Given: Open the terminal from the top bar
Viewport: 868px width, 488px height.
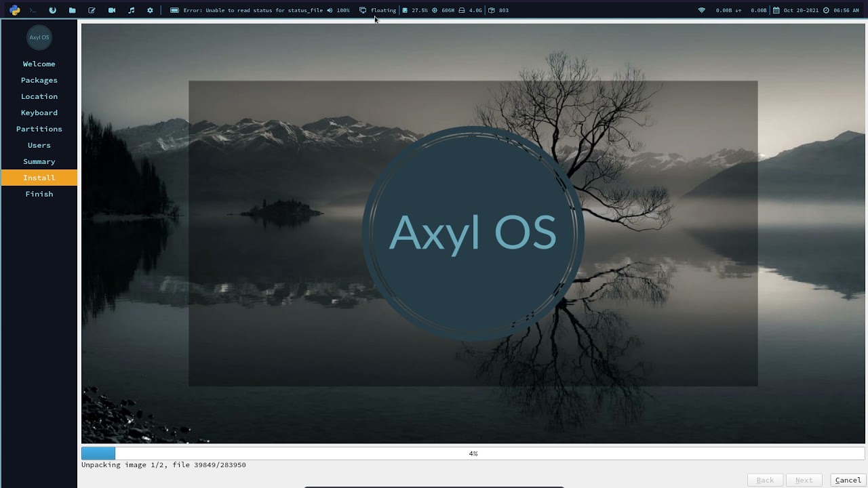Looking at the screenshot, I should click(33, 10).
